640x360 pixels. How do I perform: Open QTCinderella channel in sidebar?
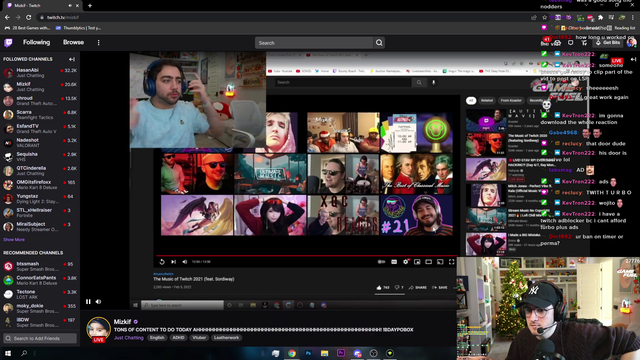40,171
